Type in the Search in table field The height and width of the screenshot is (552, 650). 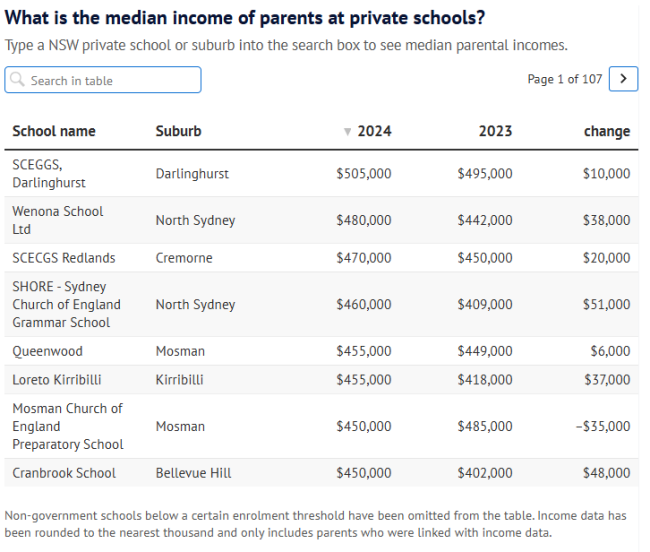(x=110, y=80)
